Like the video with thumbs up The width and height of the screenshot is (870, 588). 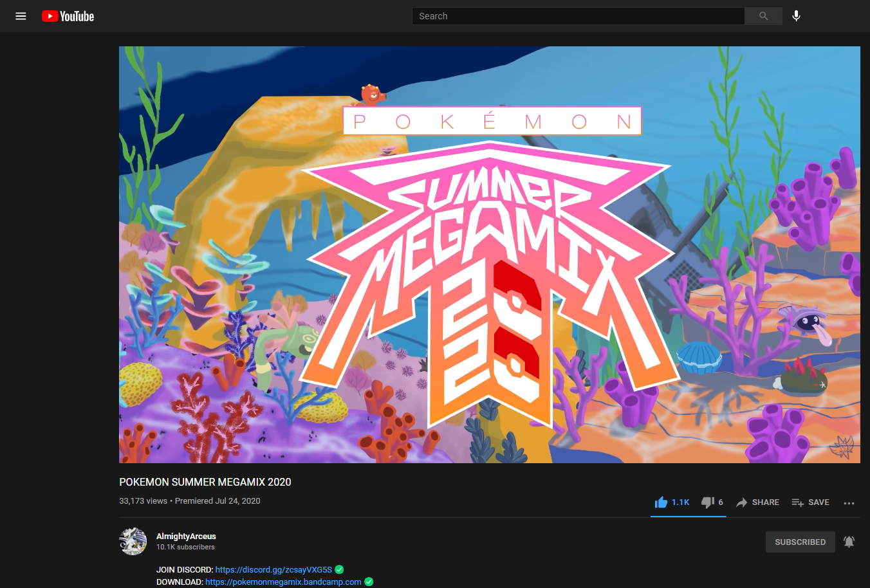[672, 502]
